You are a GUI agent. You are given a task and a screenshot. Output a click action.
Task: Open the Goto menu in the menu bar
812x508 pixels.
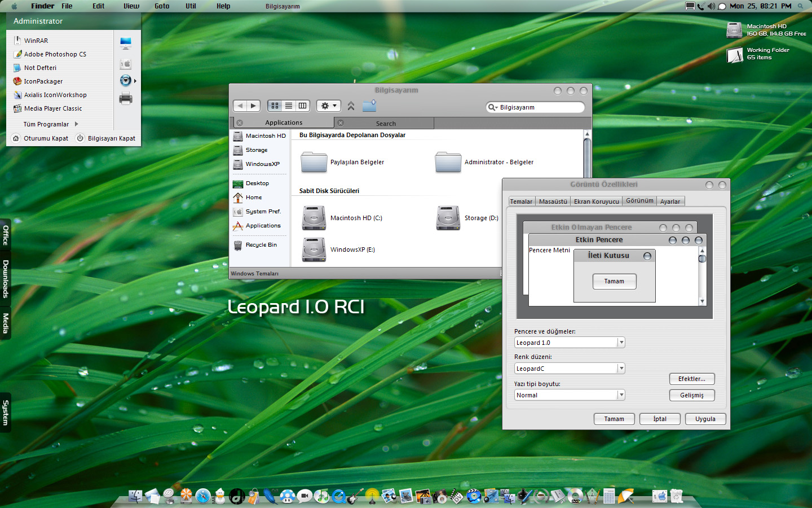tap(162, 6)
